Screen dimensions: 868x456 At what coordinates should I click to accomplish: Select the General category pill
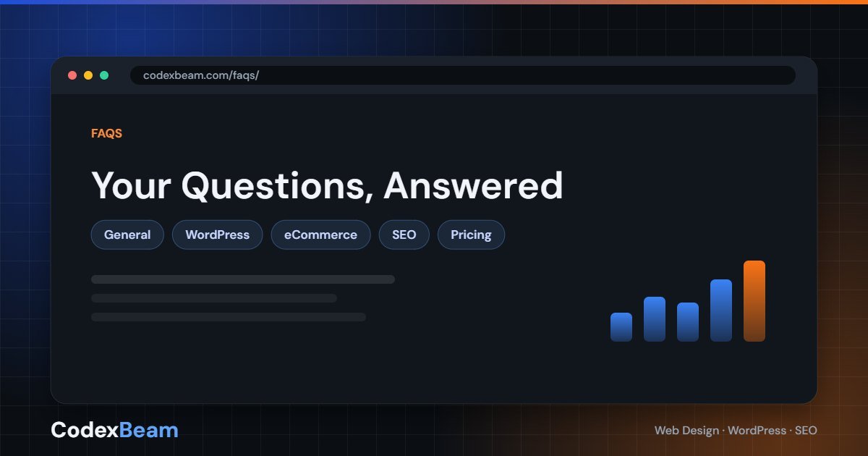click(x=127, y=235)
